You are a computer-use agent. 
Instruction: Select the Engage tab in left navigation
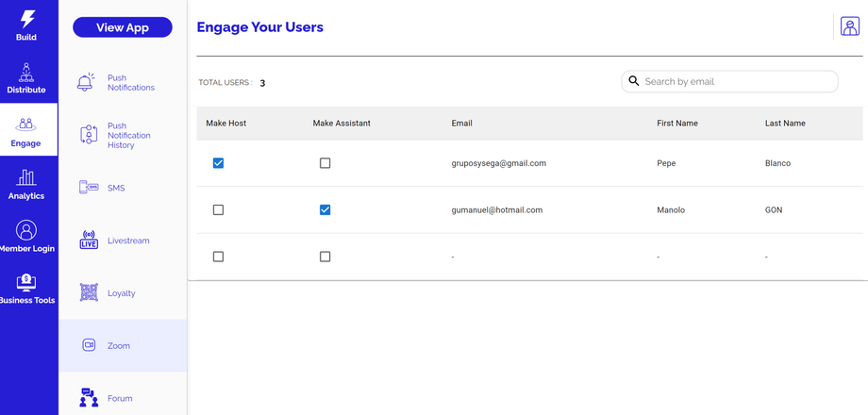click(x=26, y=130)
